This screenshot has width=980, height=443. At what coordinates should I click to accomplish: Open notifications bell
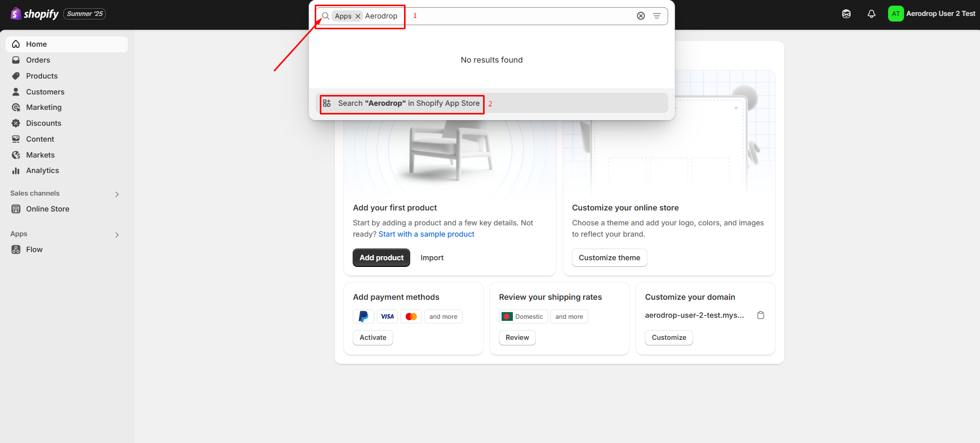[871, 14]
